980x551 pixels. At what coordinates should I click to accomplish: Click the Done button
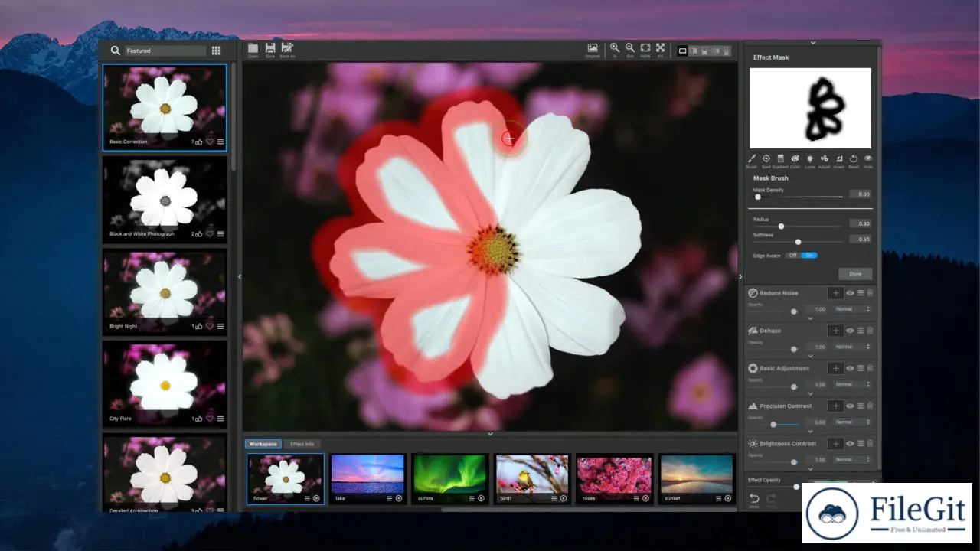[855, 274]
